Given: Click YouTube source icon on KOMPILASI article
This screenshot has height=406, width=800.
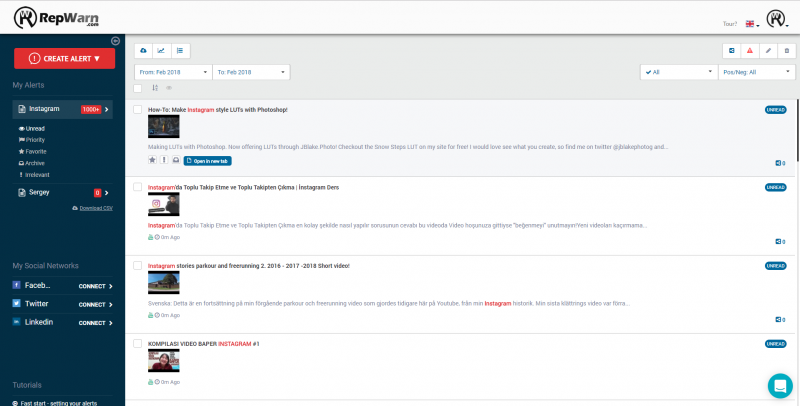Looking at the screenshot, I should click(151, 382).
